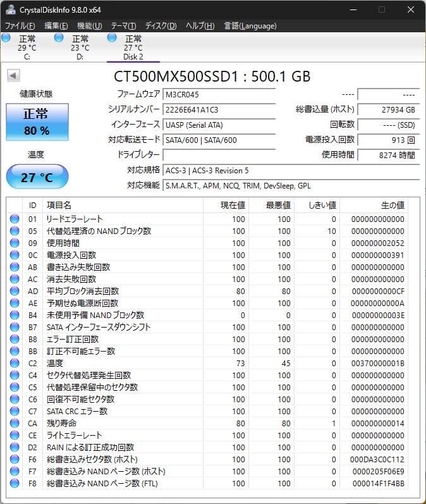Click the blue orb for ID CA row
The height and width of the screenshot is (504, 426).
(x=15, y=423)
